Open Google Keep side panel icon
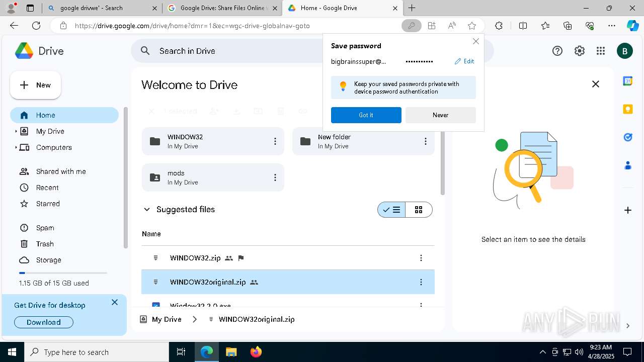 [628, 109]
